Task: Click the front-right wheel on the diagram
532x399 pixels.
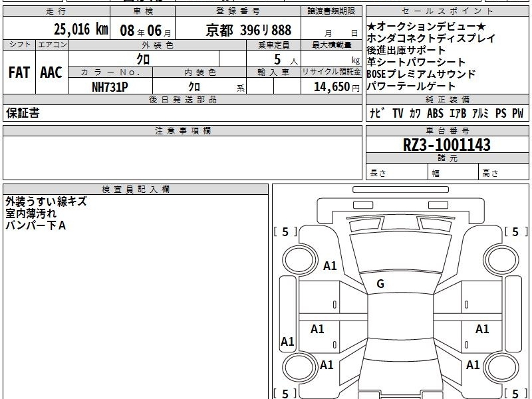Action: coord(501,260)
